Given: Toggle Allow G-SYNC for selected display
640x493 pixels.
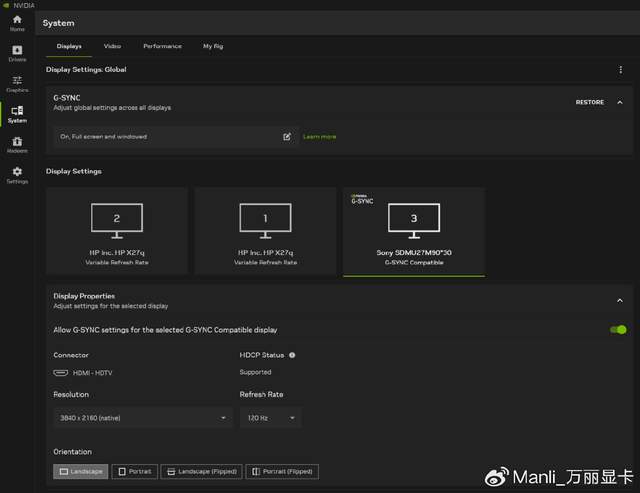Looking at the screenshot, I should (618, 329).
